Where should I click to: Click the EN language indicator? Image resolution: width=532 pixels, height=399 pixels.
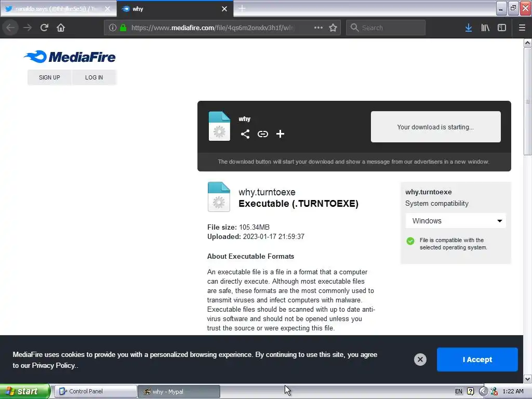pyautogui.click(x=459, y=391)
